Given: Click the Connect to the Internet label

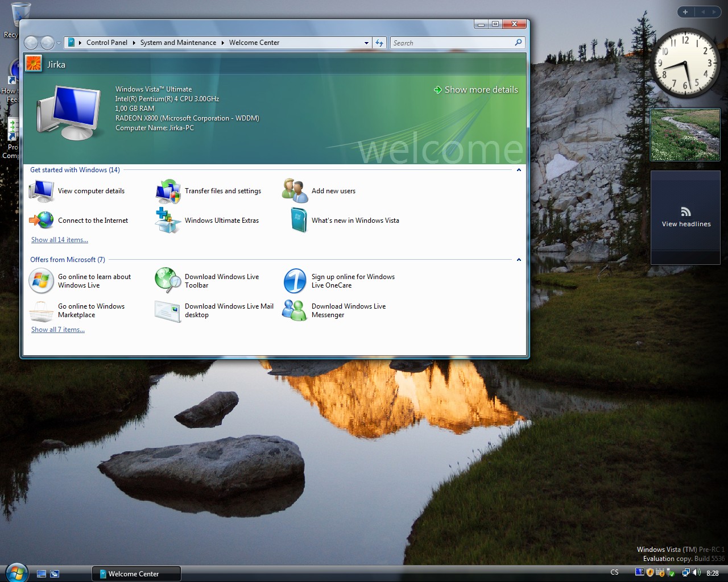Looking at the screenshot, I should (93, 221).
